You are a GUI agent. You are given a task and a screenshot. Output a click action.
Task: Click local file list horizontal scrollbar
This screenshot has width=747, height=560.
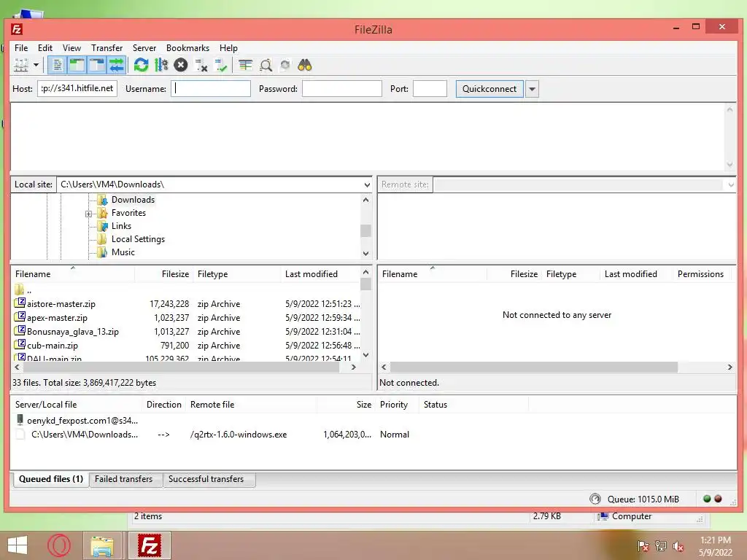pos(181,367)
